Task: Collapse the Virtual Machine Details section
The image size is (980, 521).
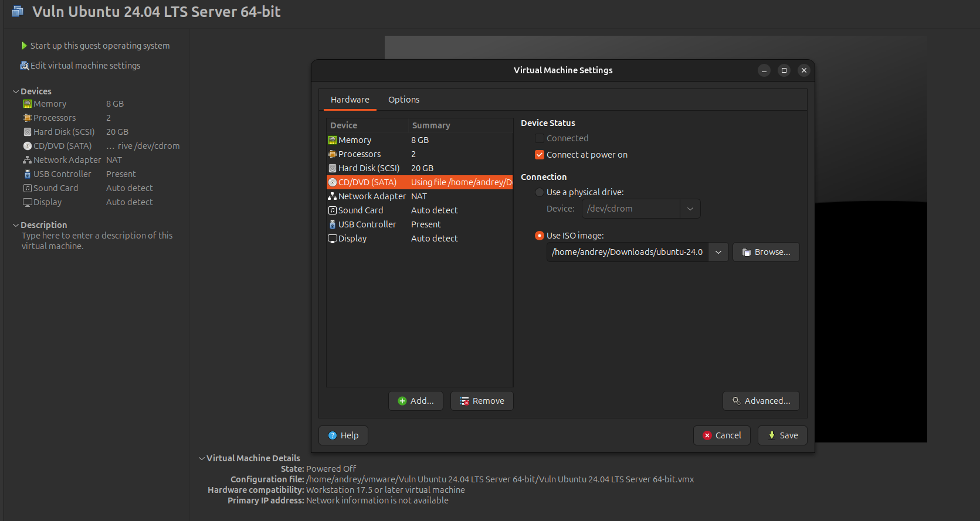Action: pos(202,458)
